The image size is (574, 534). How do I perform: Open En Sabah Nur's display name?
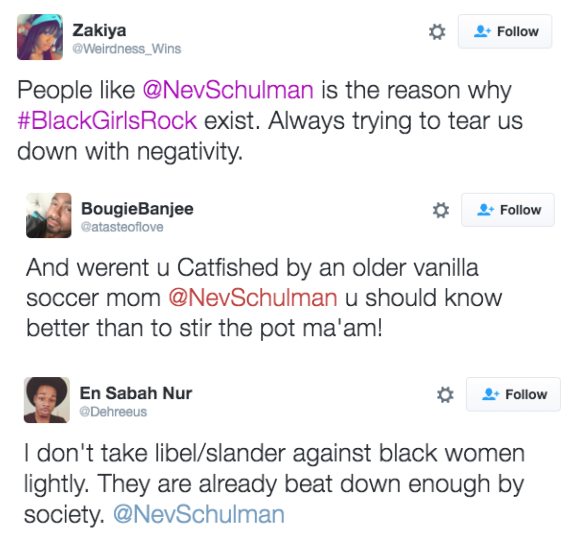pyautogui.click(x=136, y=393)
